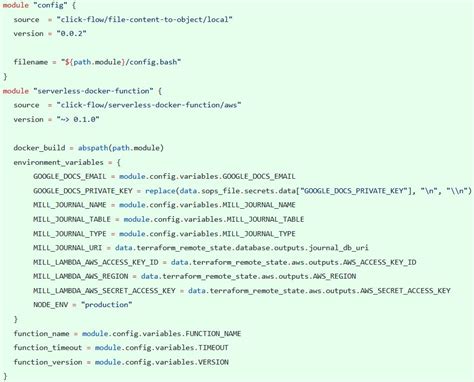Click the function_name attribute
474x382 pixels.
coord(41,334)
